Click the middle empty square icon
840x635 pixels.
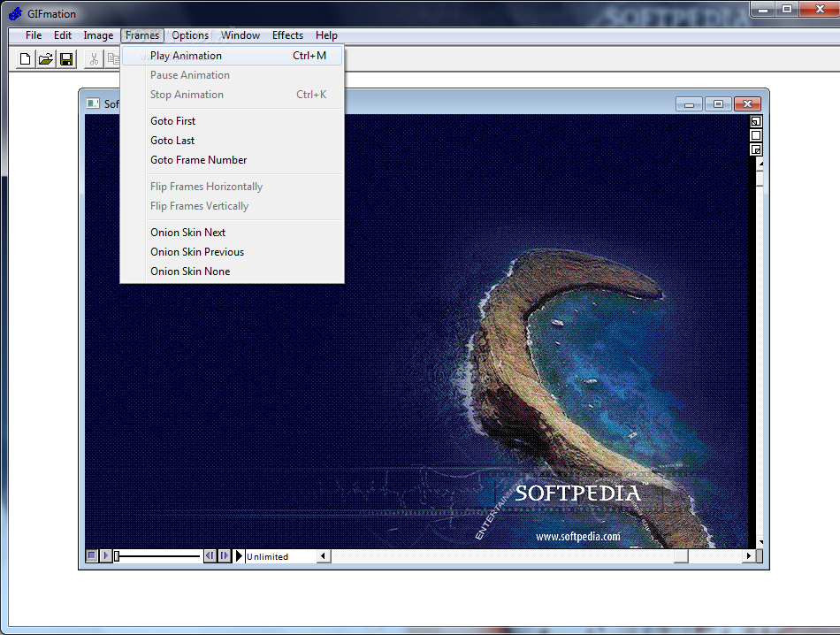(x=755, y=135)
